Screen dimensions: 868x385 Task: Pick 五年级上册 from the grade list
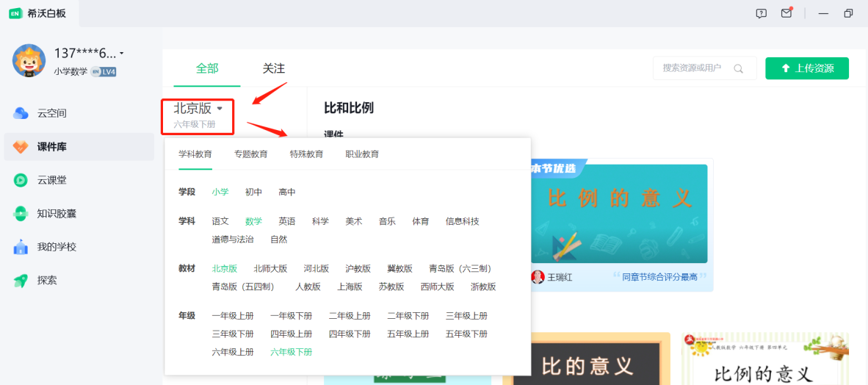[x=408, y=334]
